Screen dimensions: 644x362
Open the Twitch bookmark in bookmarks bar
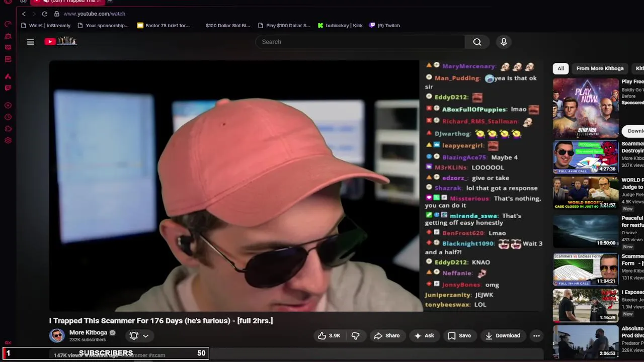tap(385, 25)
